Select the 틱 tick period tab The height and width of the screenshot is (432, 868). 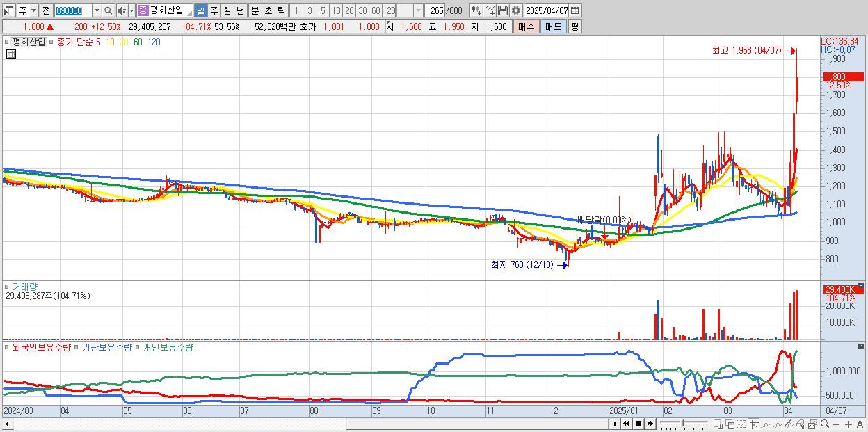[x=281, y=10]
